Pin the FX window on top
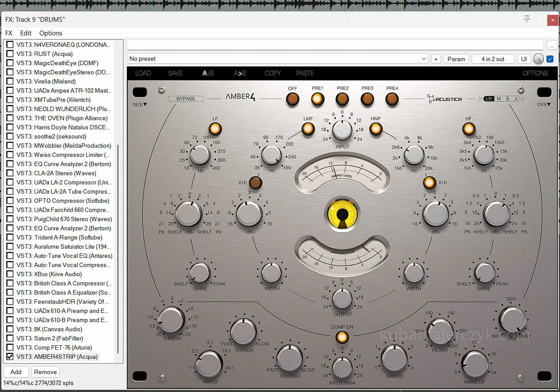The height and width of the screenshot is (392, 560). (527, 19)
